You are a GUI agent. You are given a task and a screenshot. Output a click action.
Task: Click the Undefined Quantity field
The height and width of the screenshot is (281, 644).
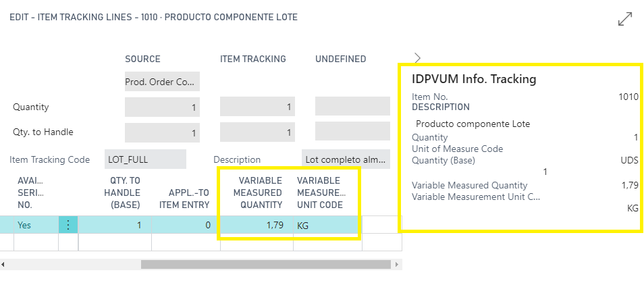(352, 106)
